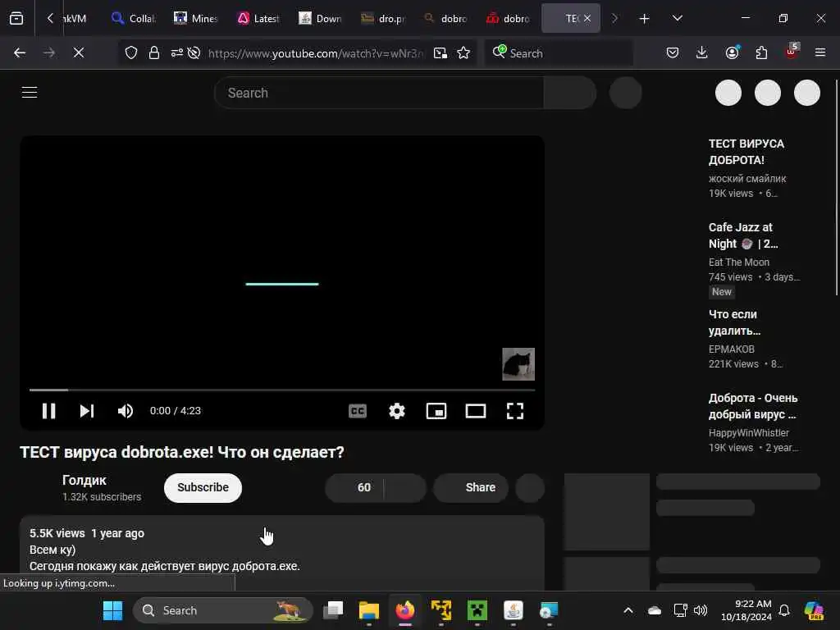Toggle theater mode

tap(476, 411)
